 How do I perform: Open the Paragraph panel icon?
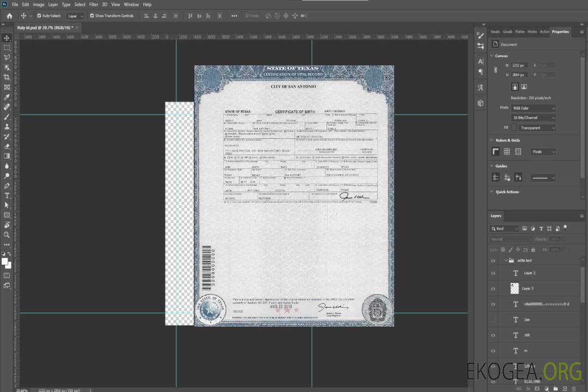click(x=480, y=72)
